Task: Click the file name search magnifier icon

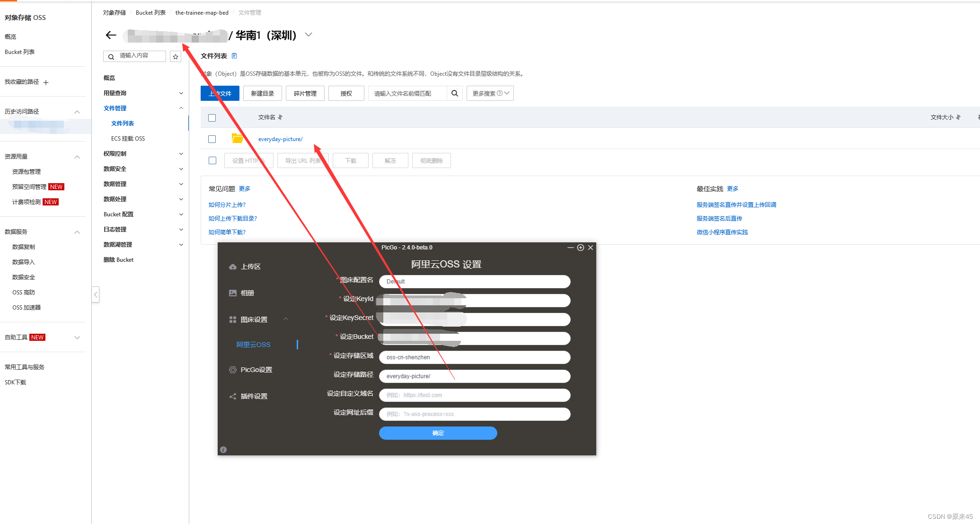Action: [454, 93]
